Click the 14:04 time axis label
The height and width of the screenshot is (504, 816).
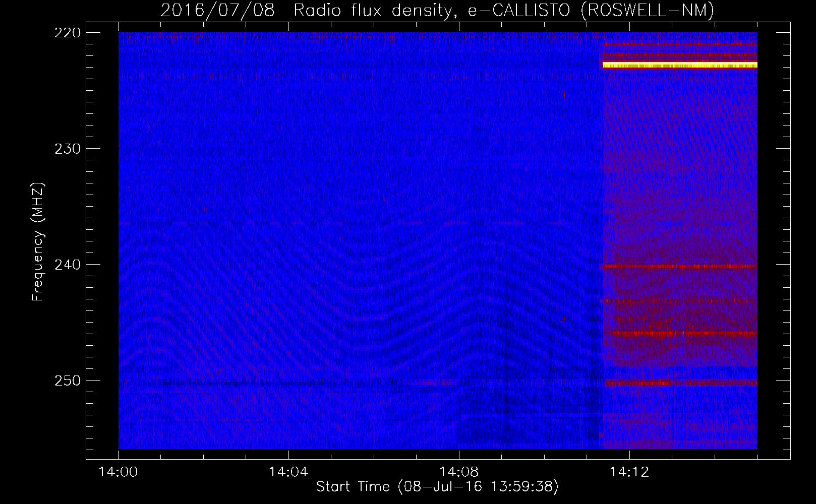point(288,472)
